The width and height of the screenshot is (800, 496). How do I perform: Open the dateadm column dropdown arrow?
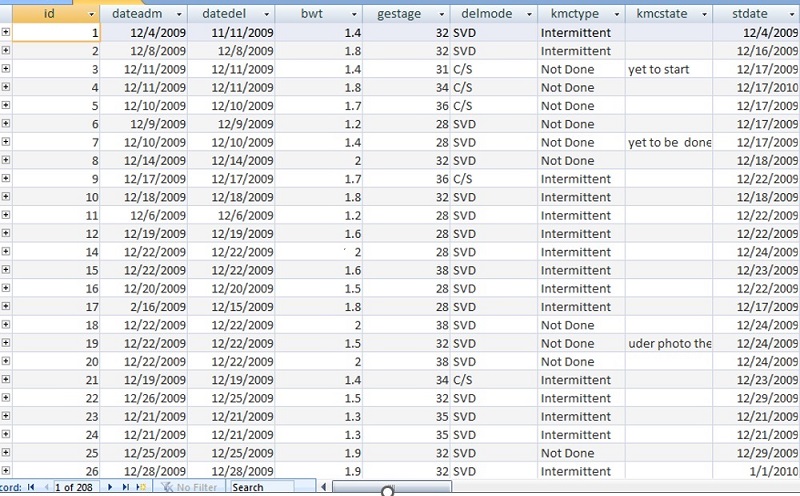click(179, 14)
